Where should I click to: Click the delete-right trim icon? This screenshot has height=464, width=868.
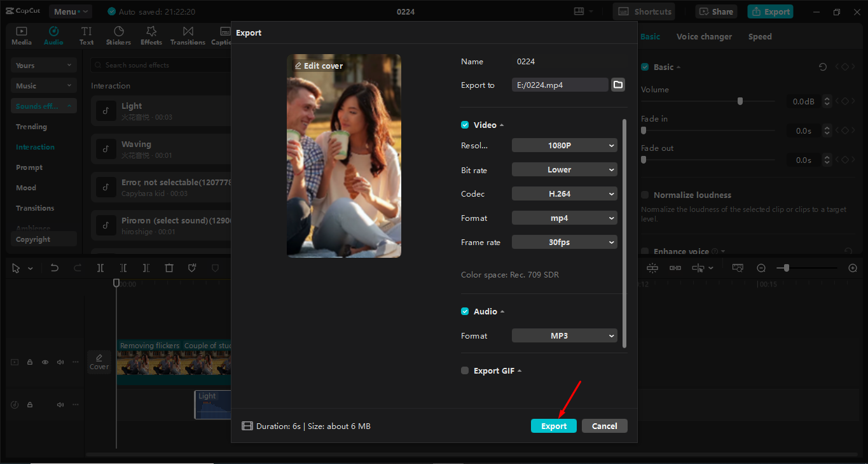[146, 268]
